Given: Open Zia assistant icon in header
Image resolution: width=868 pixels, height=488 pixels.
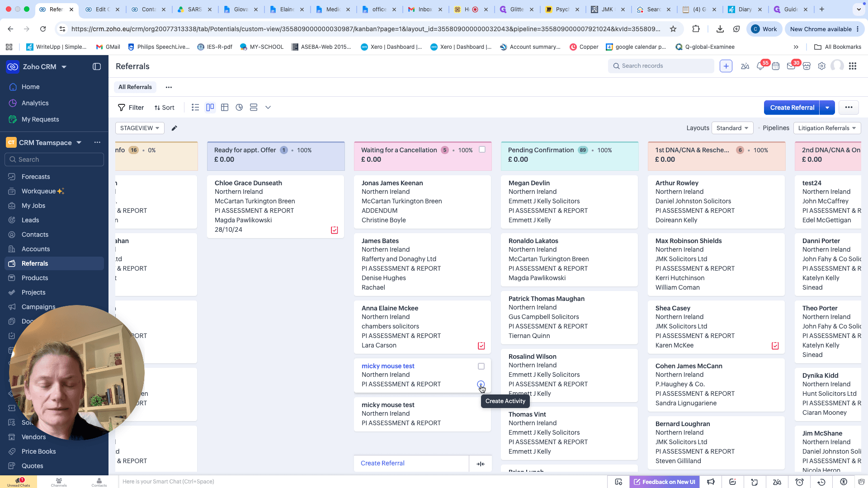Looking at the screenshot, I should coord(745,66).
